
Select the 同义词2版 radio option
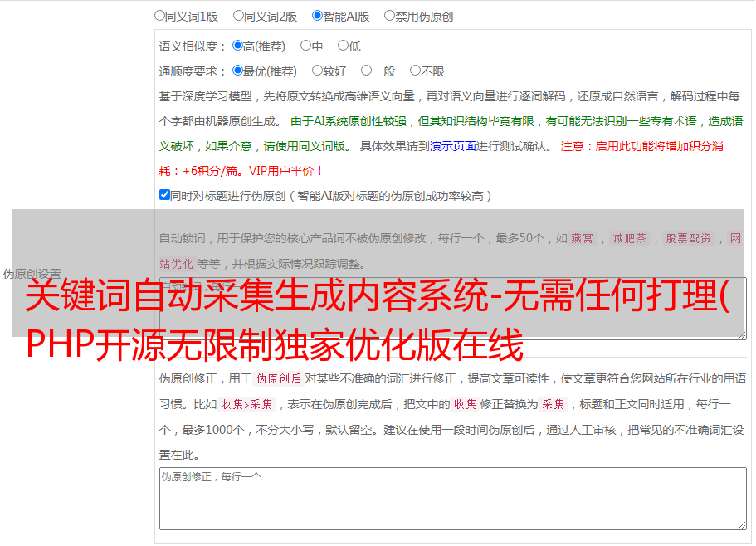238,15
